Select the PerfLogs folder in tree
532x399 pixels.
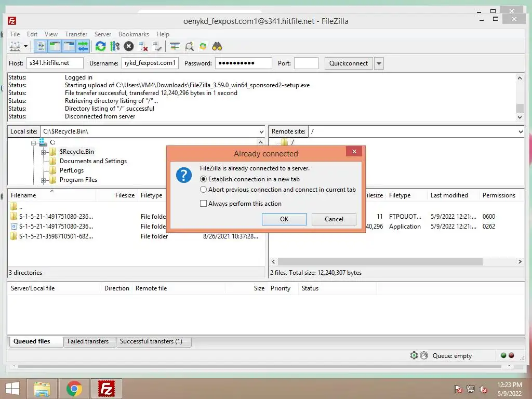coord(72,170)
